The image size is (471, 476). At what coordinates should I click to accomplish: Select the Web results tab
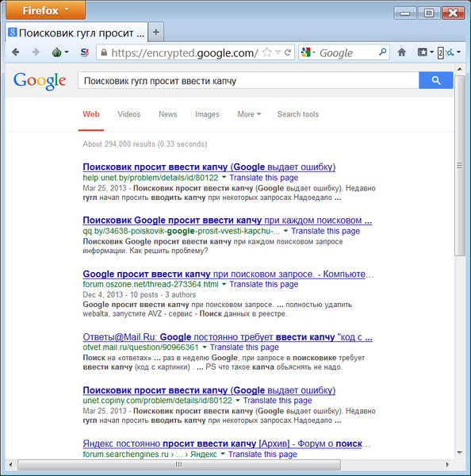(91, 114)
